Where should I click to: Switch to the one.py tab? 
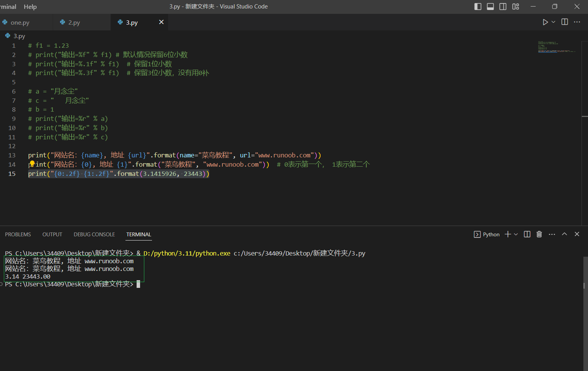(20, 23)
